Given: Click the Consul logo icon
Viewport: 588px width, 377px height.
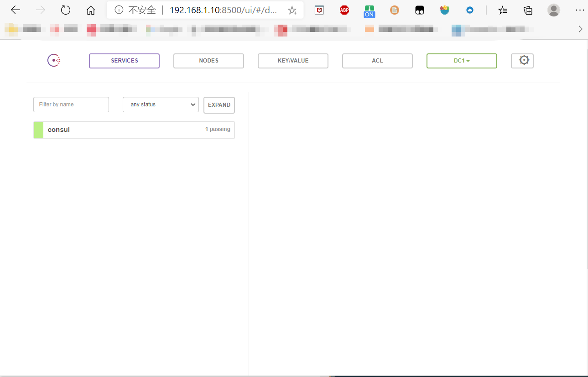Looking at the screenshot, I should [x=54, y=60].
